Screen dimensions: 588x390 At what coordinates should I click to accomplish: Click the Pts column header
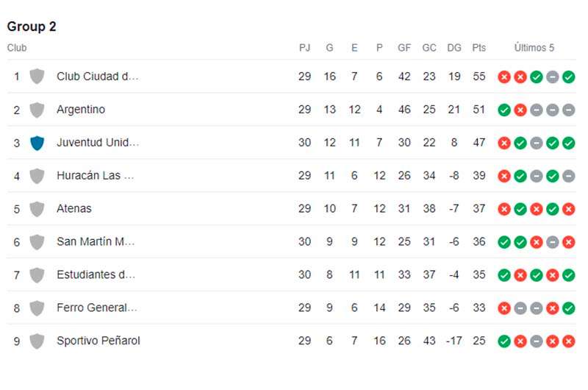[x=479, y=48]
